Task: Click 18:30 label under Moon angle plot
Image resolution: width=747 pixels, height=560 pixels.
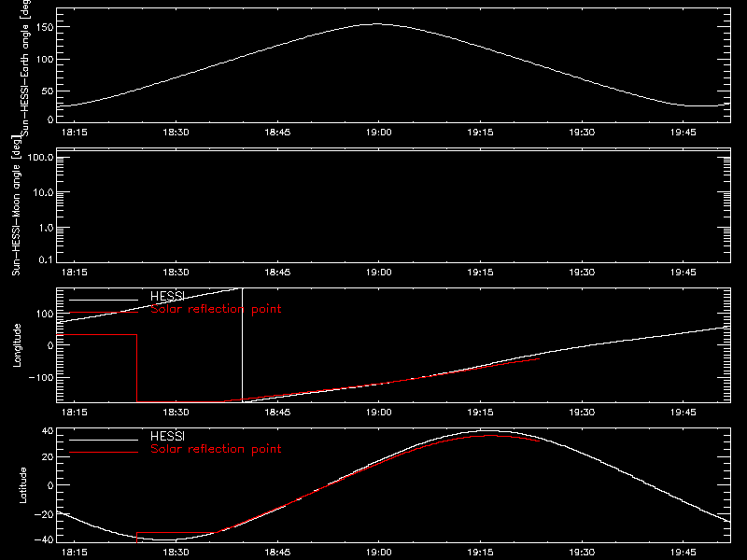Action: (x=176, y=273)
